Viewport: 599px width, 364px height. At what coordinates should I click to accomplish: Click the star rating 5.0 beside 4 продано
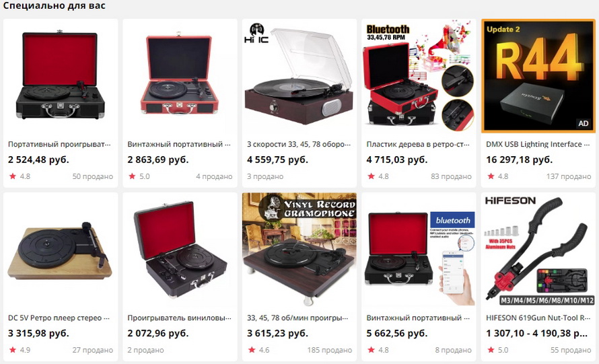tap(139, 176)
